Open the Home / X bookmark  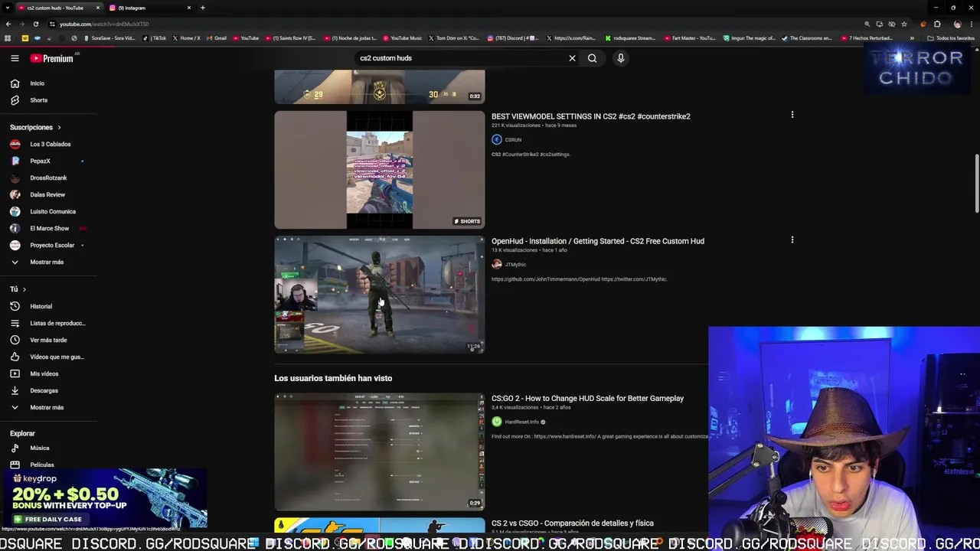[187, 38]
